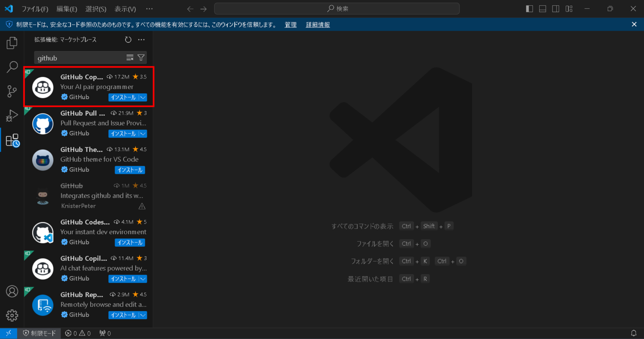Image resolution: width=644 pixels, height=339 pixels.
Task: Expand GitHub Pull Requests install options arrow
Action: pyautogui.click(x=143, y=133)
